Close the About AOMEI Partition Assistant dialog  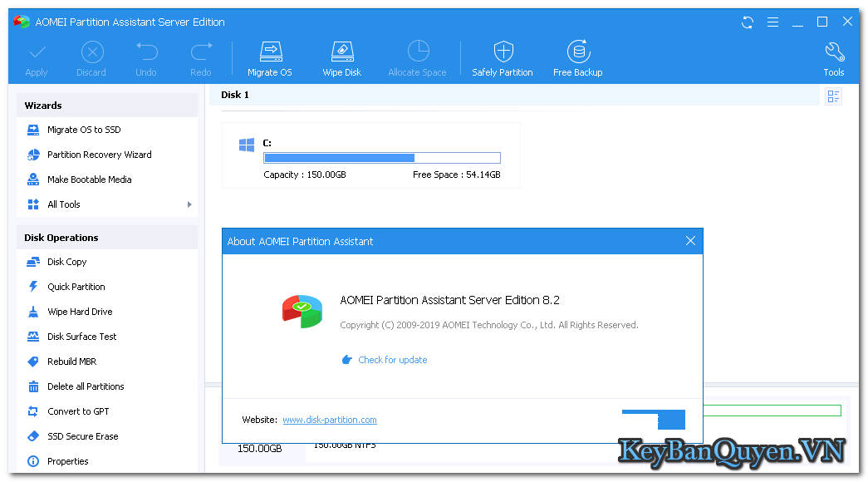click(x=690, y=241)
